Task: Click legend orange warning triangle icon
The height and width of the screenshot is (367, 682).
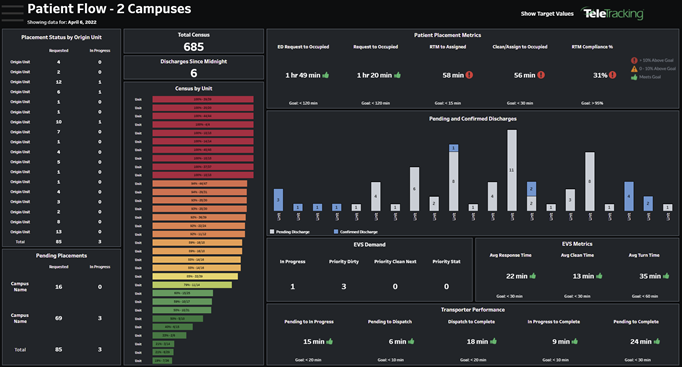Action: [x=634, y=69]
